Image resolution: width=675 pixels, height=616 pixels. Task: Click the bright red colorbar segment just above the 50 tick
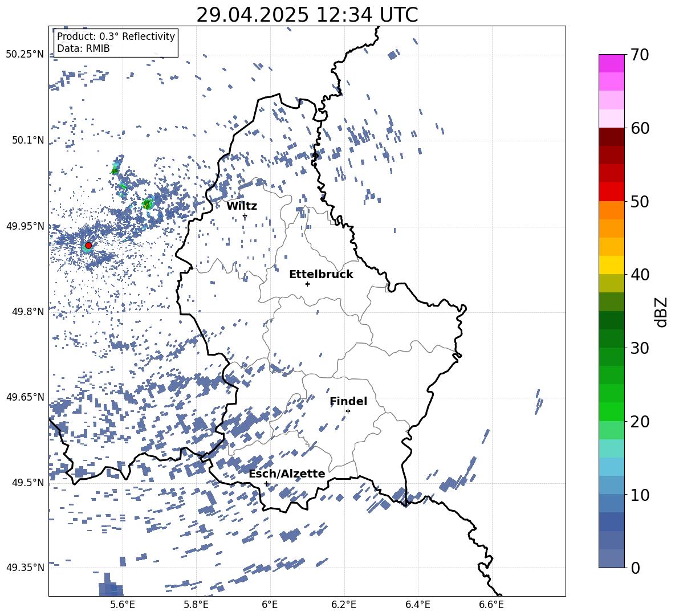point(612,192)
